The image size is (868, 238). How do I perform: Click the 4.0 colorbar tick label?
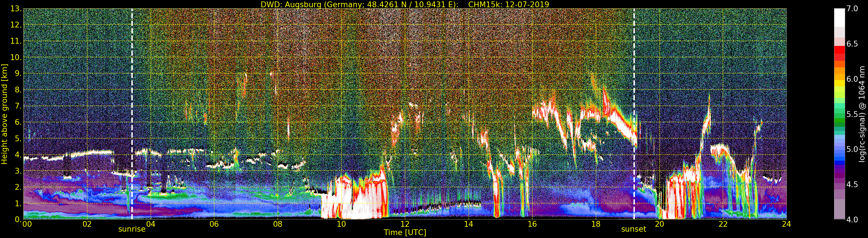[852, 220]
